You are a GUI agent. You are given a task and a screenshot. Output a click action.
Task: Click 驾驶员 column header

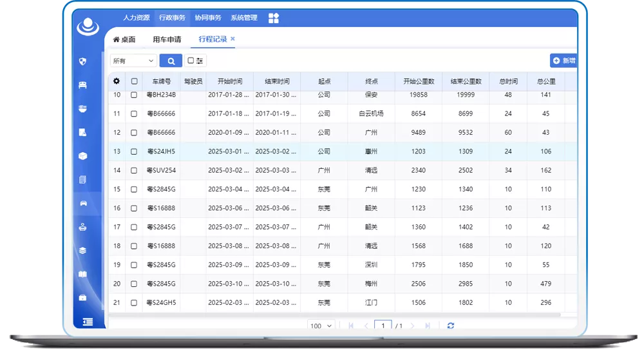pos(193,81)
